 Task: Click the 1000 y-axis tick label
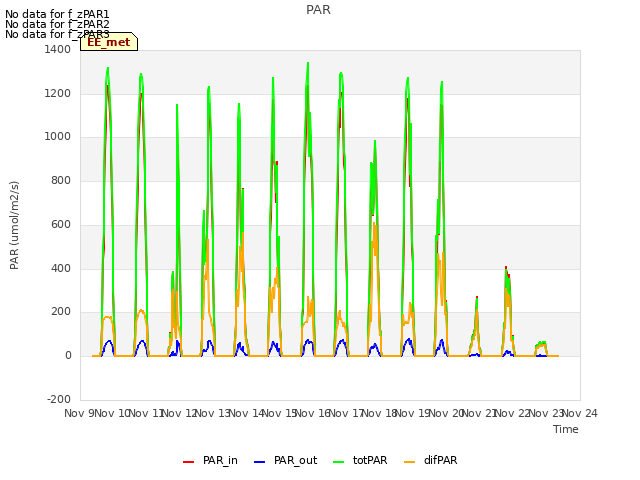(58, 137)
